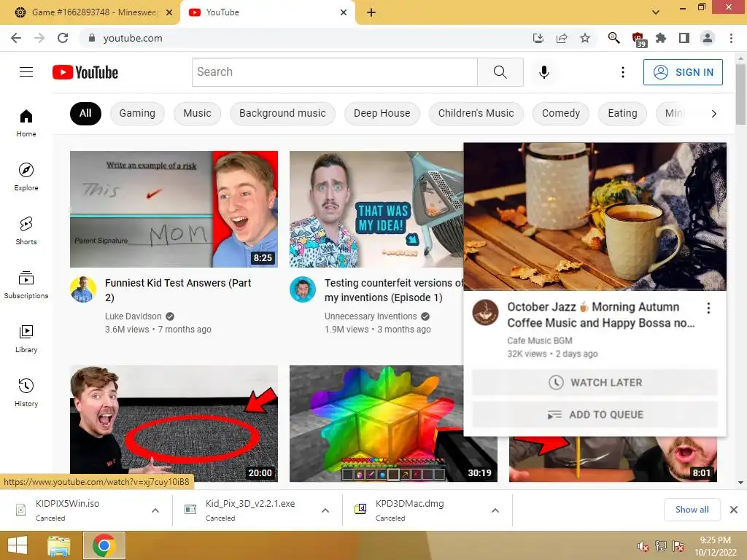Viewport: 747px width, 560px height.
Task: Toggle the browser side panel icon
Action: pyautogui.click(x=684, y=38)
